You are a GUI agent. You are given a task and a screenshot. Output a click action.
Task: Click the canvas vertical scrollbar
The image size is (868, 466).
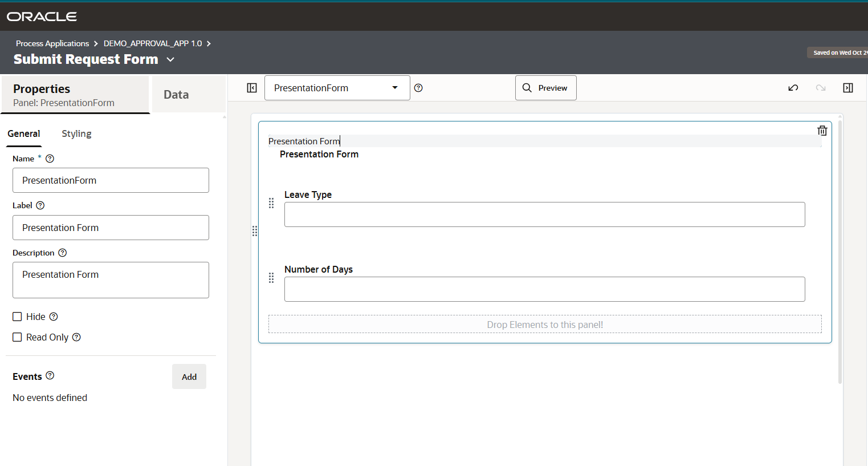tap(840, 251)
